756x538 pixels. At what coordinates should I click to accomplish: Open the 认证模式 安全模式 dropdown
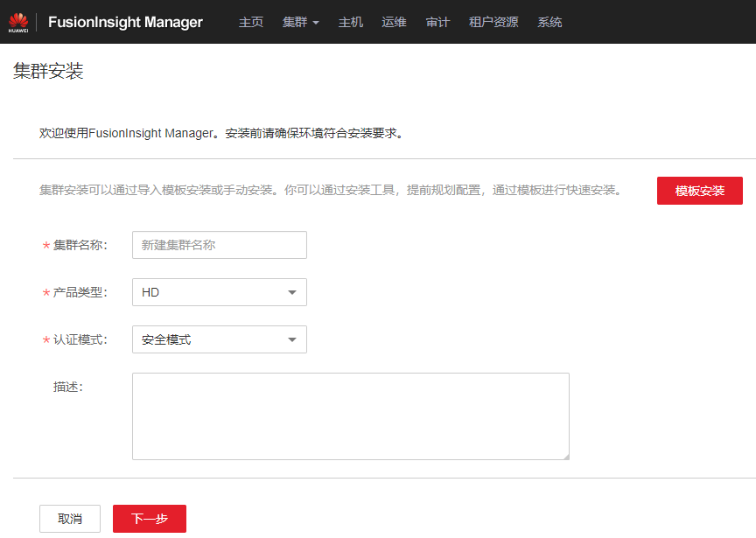pyautogui.click(x=220, y=339)
